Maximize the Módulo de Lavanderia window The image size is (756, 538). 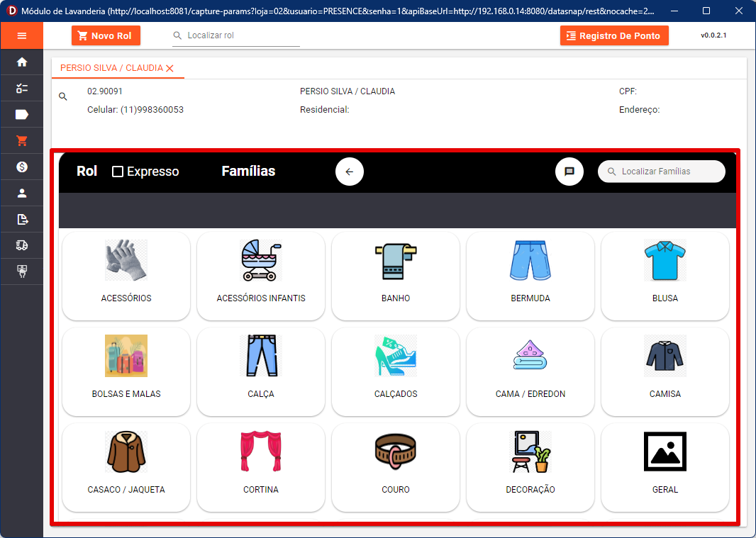(706, 11)
